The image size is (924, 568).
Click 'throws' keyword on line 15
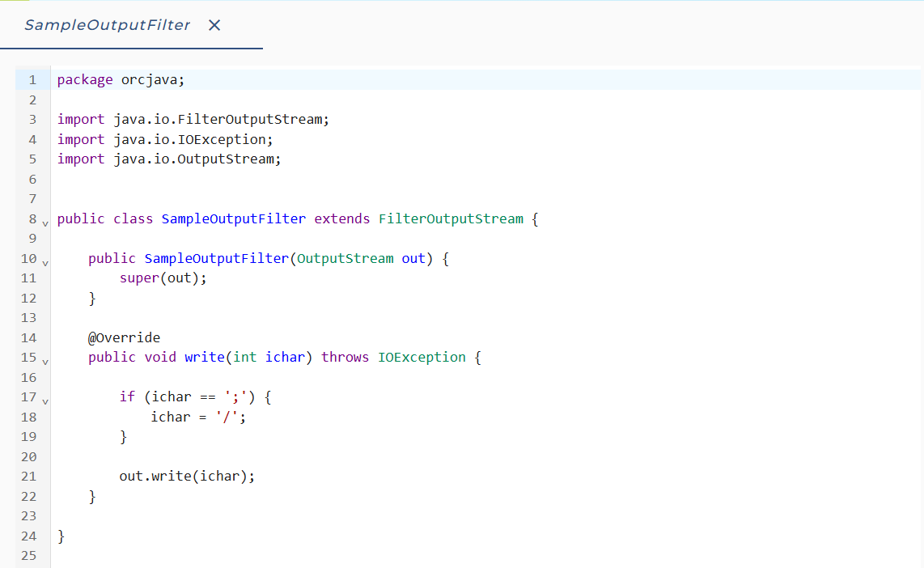(345, 357)
